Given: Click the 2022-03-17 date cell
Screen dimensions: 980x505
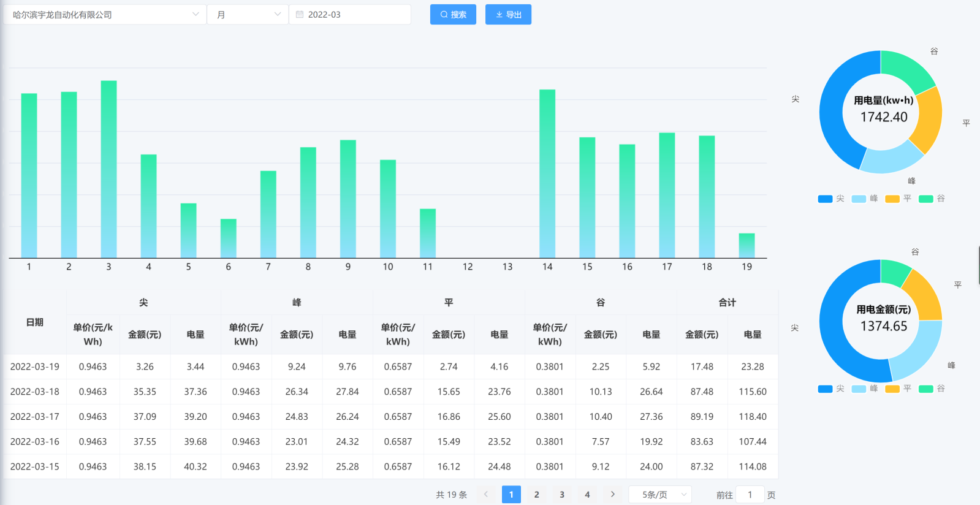Looking at the screenshot, I should pyautogui.click(x=35, y=417).
